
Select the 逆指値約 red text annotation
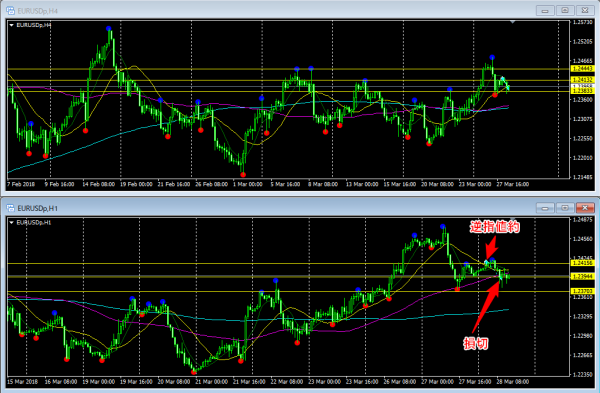coord(494,227)
